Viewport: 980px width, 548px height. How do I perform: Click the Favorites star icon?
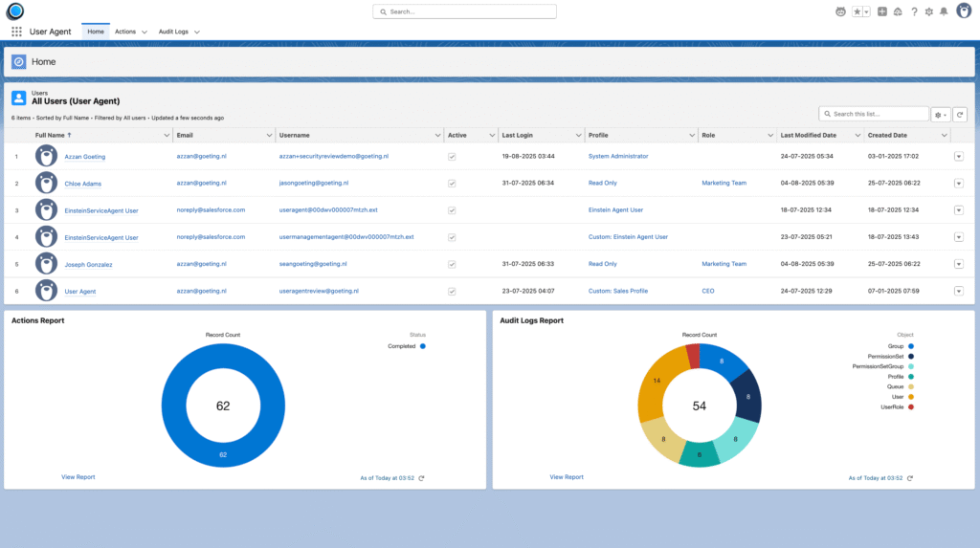click(857, 11)
